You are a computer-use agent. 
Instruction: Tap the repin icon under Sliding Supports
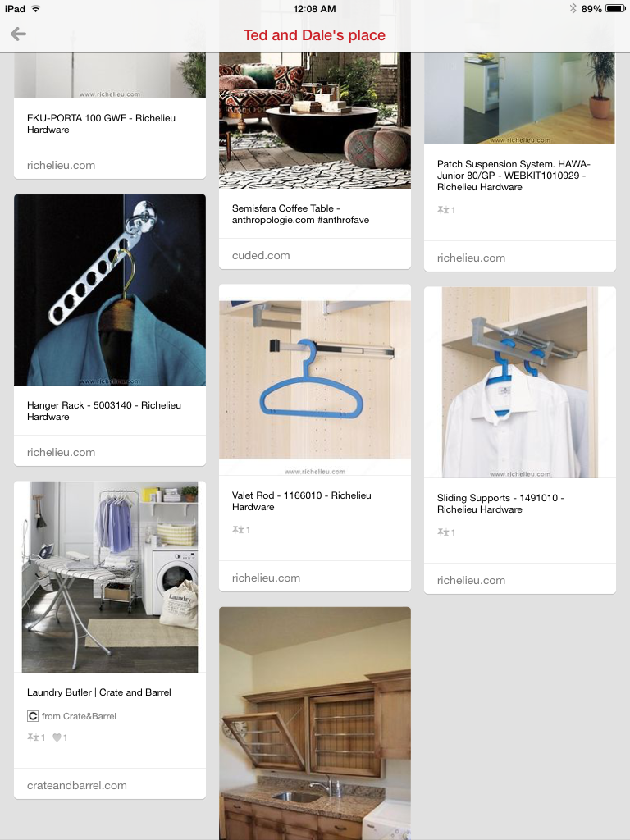tap(443, 532)
